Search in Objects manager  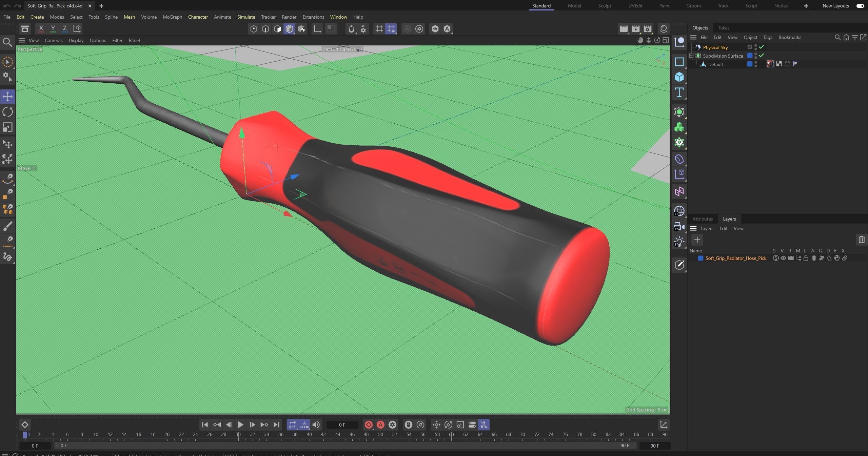pyautogui.click(x=837, y=38)
